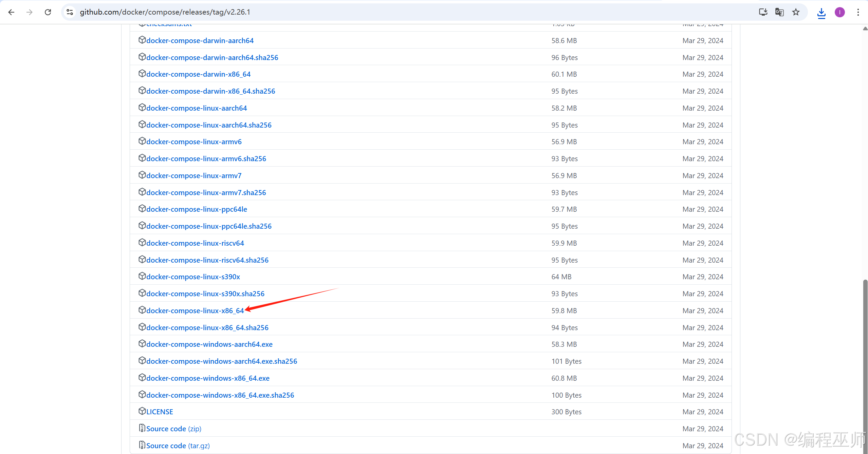Viewport: 868px width, 454px height.
Task: Open docker-compose-linux-x86_64.sha256
Action: pyautogui.click(x=207, y=328)
